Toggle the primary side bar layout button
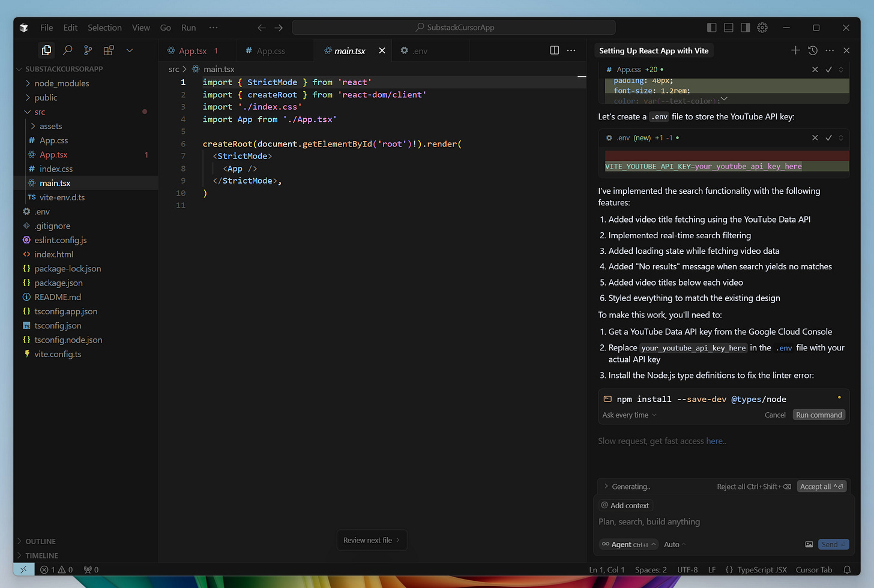 [712, 28]
